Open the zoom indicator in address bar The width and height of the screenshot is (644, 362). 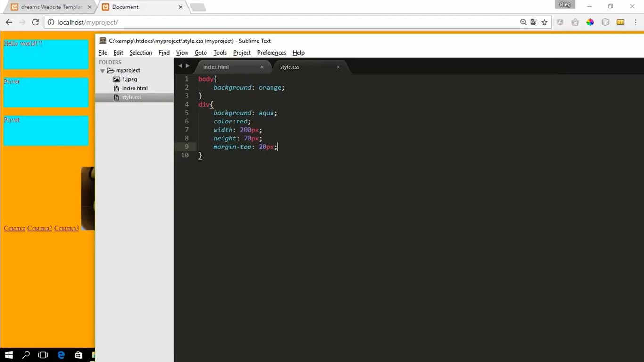click(523, 22)
